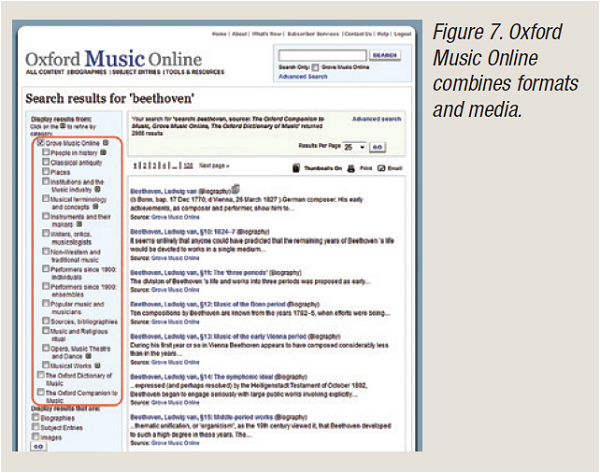Check the Places checkbox
The height and width of the screenshot is (473, 600).
46,171
